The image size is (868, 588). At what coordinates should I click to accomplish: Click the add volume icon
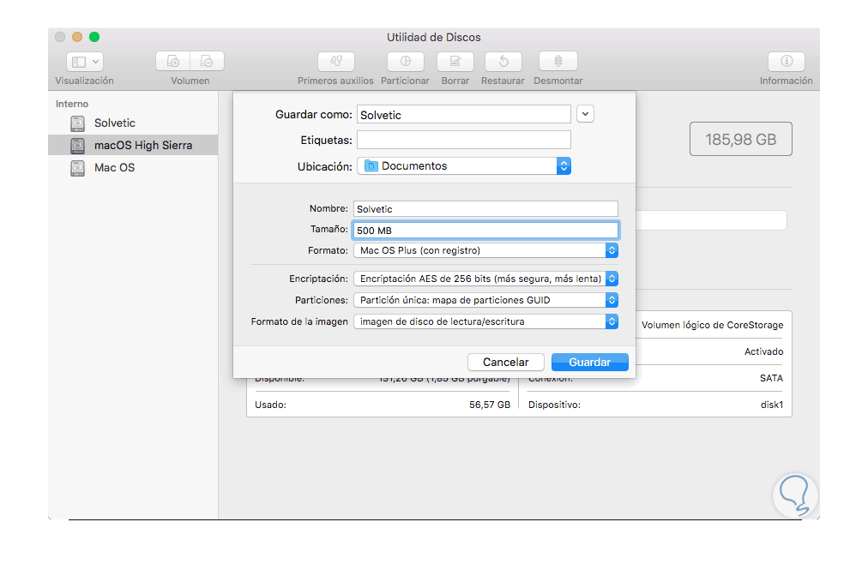point(172,61)
